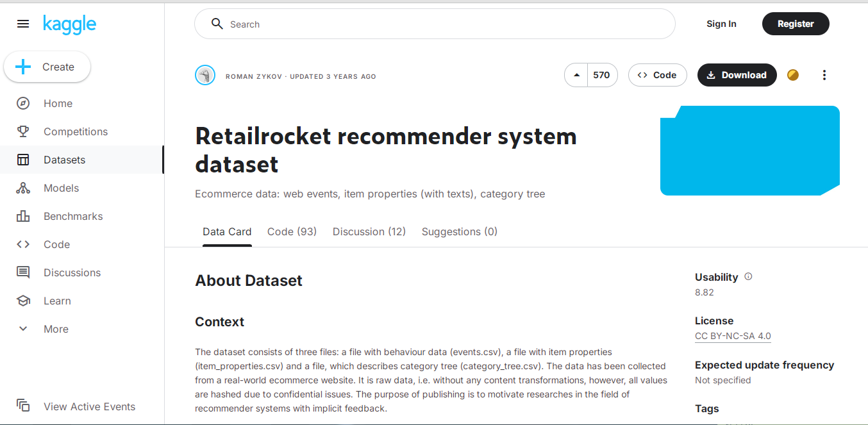Open Benchmarks from the sidebar
Image resolution: width=868 pixels, height=425 pixels.
[73, 216]
